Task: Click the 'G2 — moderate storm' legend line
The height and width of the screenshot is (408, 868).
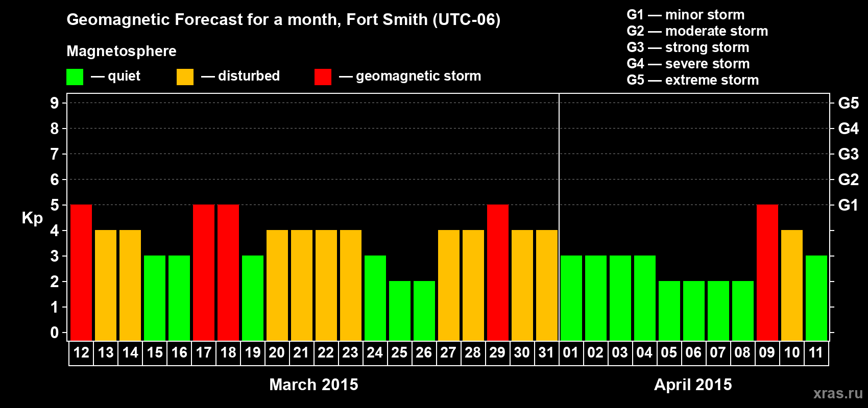Action: [697, 31]
